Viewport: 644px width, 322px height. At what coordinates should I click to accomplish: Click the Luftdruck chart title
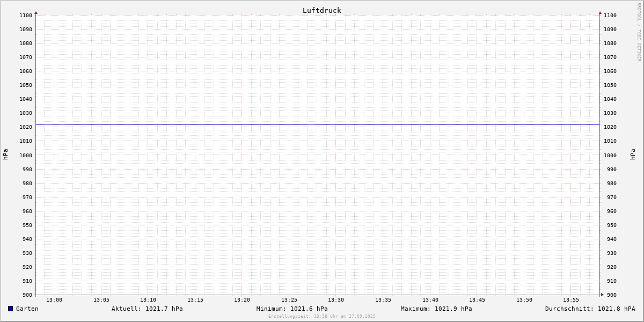coord(321,10)
